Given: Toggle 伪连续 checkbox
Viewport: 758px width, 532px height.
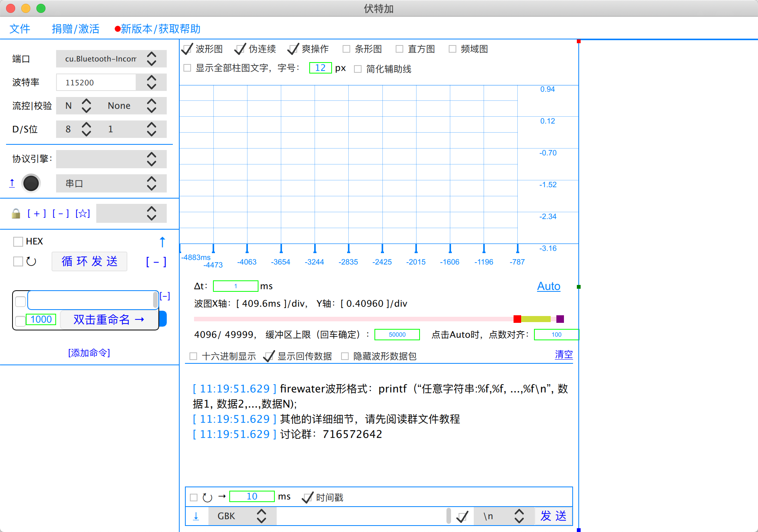Looking at the screenshot, I should tap(240, 49).
